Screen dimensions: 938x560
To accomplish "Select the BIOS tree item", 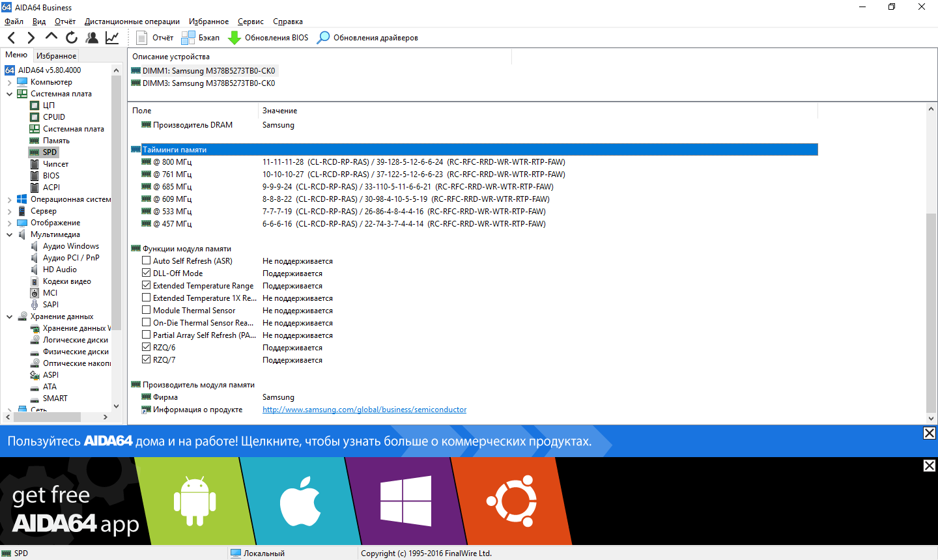I will point(51,176).
